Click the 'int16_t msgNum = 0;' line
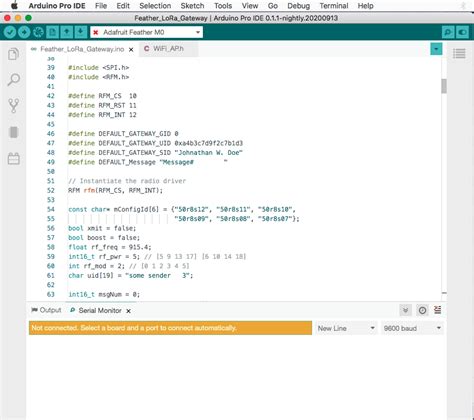 tap(104, 294)
